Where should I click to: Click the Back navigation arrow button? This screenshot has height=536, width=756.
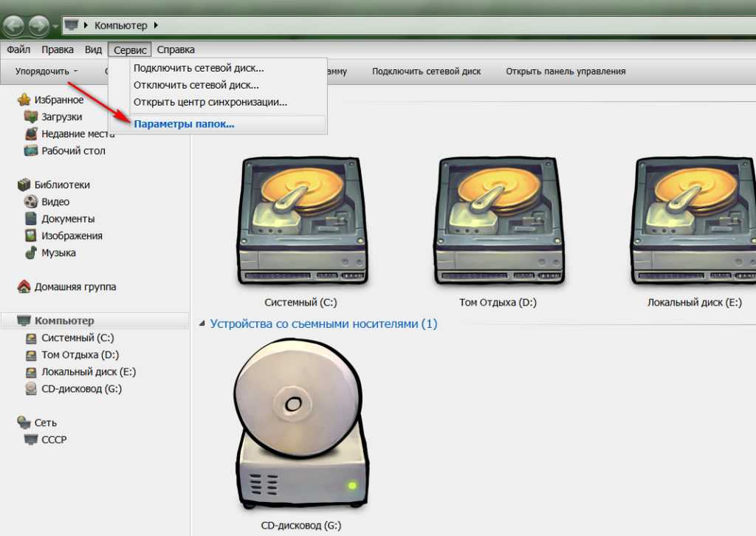(x=13, y=27)
